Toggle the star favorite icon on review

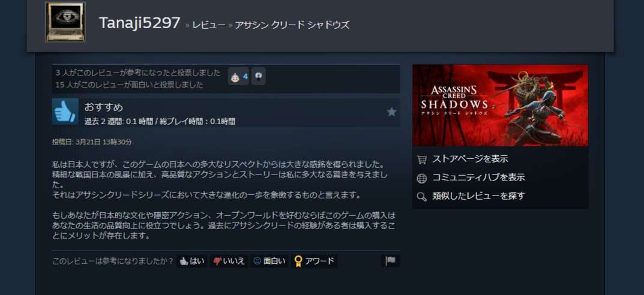[391, 112]
